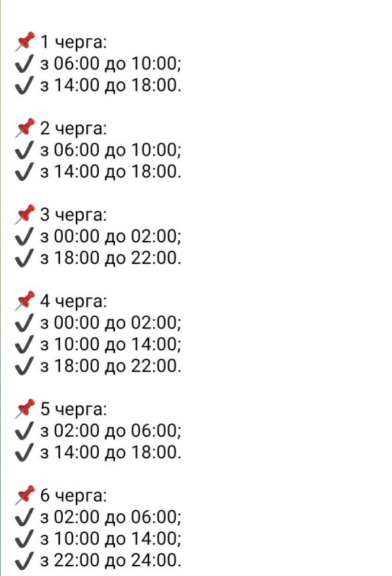This screenshot has height=576, width=392.
Task: Click the pushpin beside 5 черга
Action: tap(25, 409)
